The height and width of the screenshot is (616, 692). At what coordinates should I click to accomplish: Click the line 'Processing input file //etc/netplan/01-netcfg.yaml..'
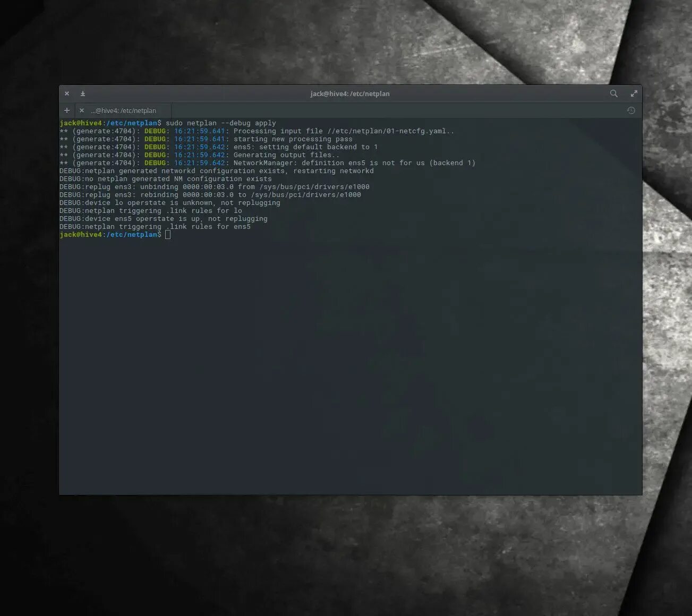(x=257, y=131)
